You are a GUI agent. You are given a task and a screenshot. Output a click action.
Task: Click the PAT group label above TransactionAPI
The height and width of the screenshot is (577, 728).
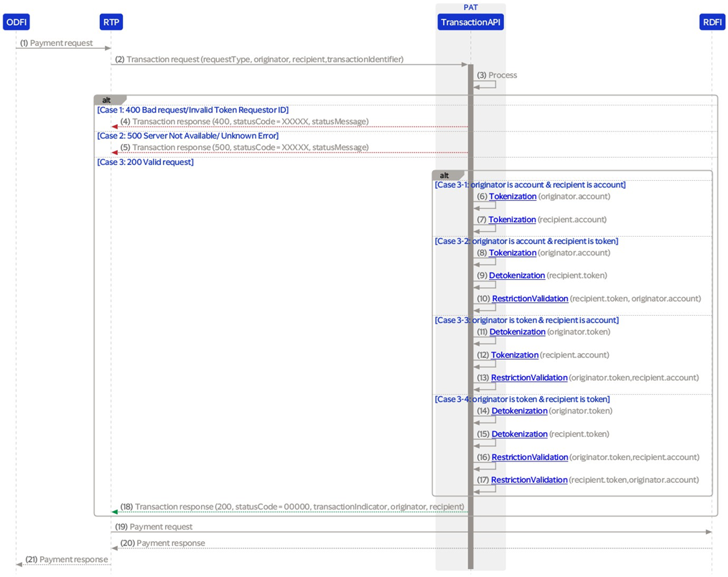coord(471,7)
